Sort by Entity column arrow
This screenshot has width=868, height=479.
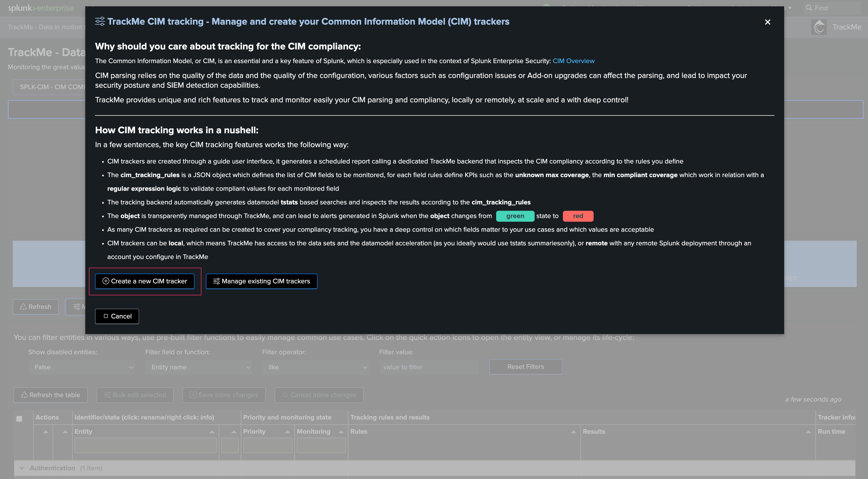(212, 431)
